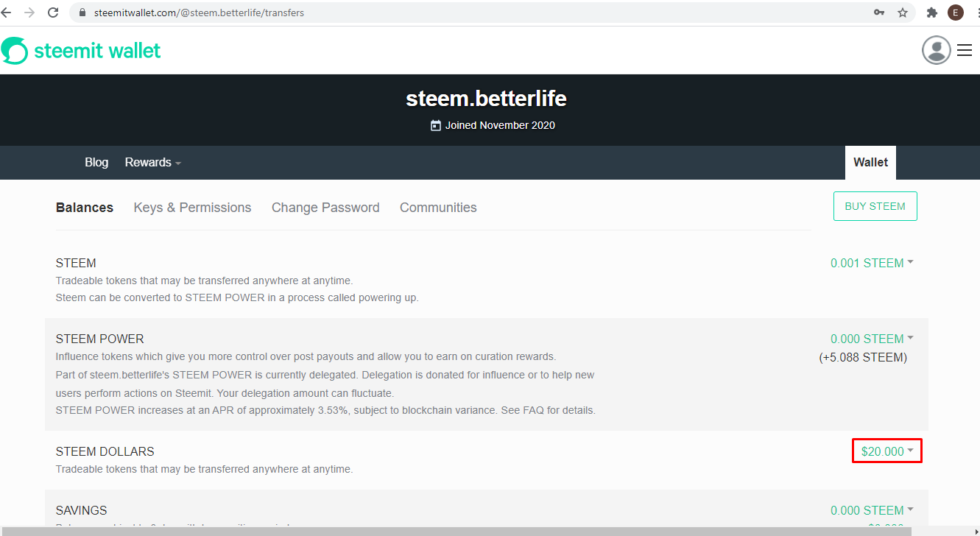Click the APR 3.53% description line
Image resolution: width=980 pixels, height=536 pixels.
pyautogui.click(x=325, y=410)
